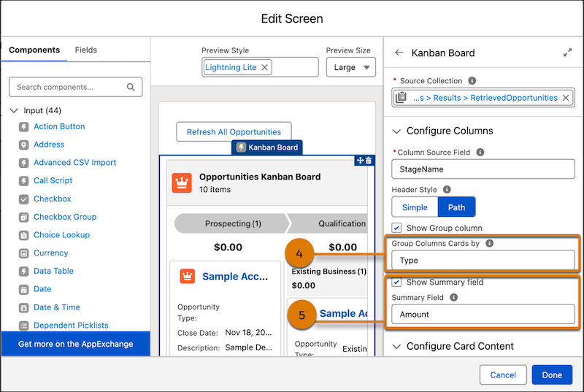The image size is (584, 392).
Task: Collapse the Input (44) component group
Action: [14, 110]
